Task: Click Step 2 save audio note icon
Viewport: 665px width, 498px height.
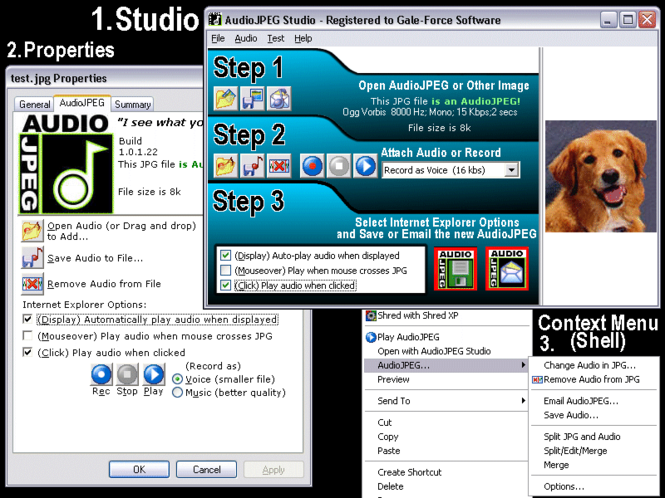Action: [x=252, y=165]
